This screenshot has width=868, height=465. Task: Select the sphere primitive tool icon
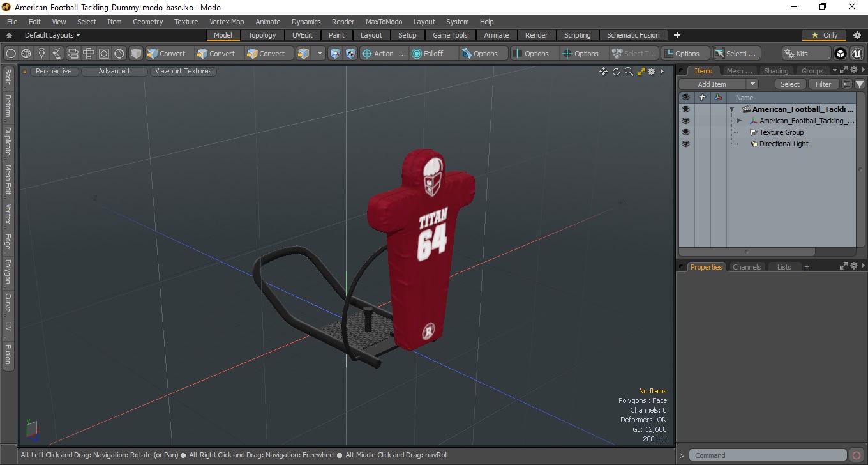coord(11,54)
